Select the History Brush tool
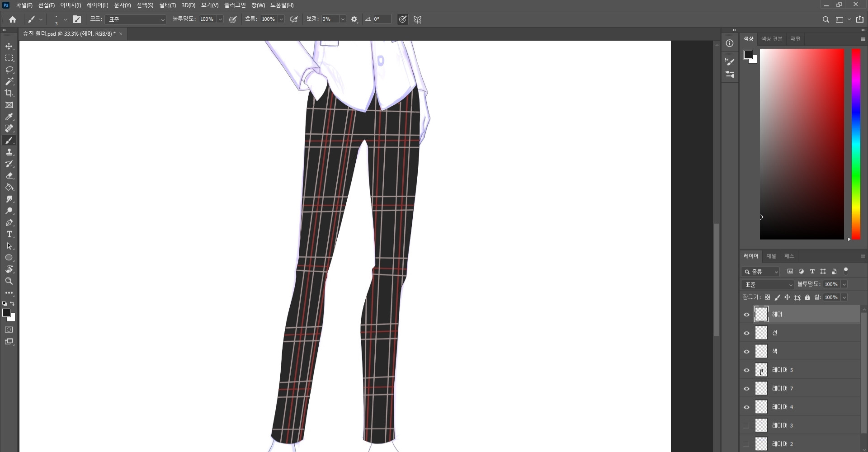 [x=9, y=164]
